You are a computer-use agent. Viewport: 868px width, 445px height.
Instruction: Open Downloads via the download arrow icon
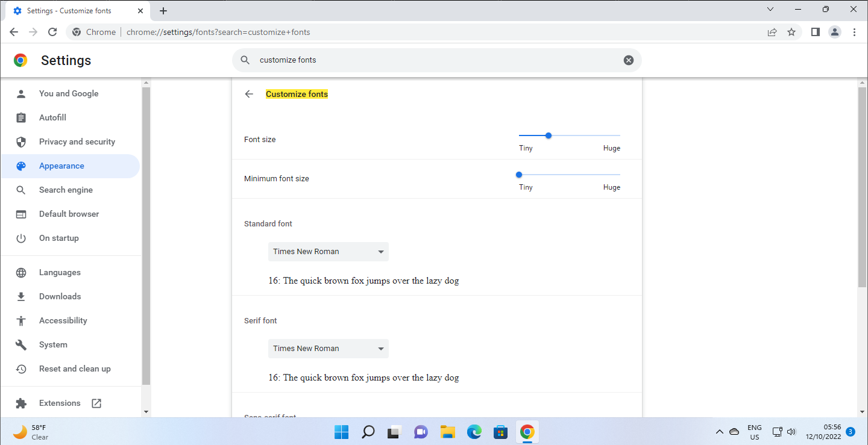[x=22, y=296]
